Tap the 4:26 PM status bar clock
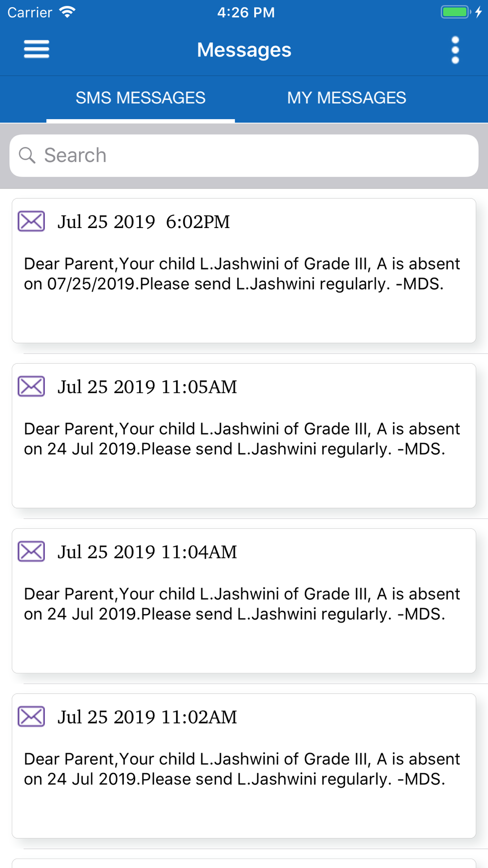The image size is (488, 868). (x=246, y=12)
